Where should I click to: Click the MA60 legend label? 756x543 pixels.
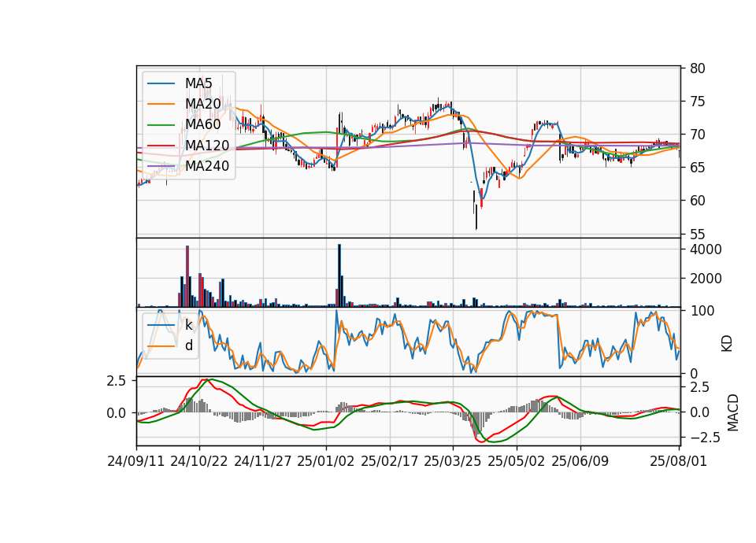[x=202, y=124]
